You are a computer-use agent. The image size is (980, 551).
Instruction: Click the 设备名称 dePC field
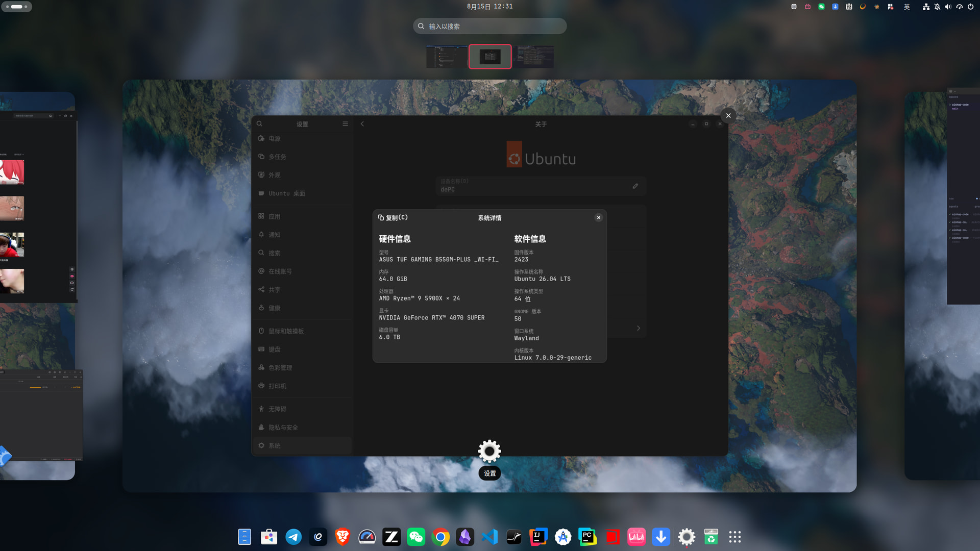pyautogui.click(x=541, y=186)
